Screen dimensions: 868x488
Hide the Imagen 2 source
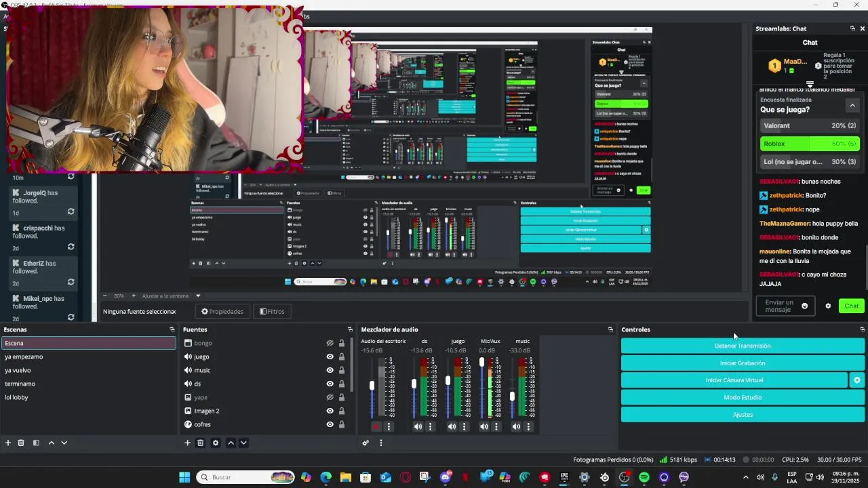330,411
